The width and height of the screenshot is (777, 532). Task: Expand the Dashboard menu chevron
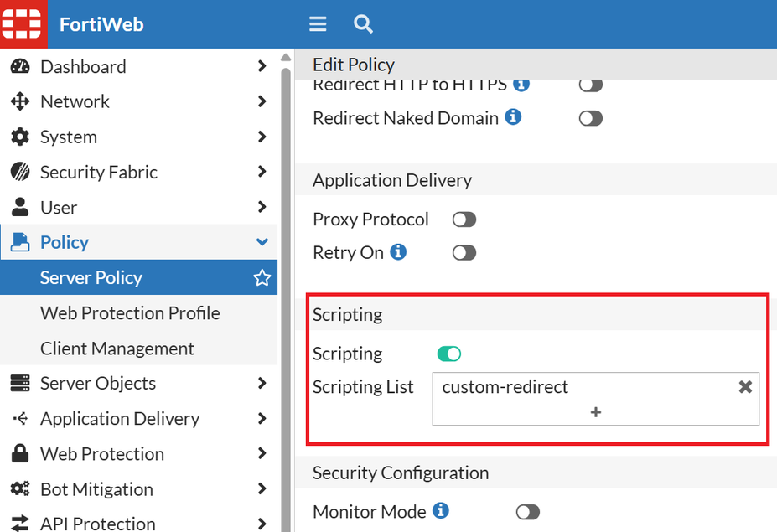[262, 66]
